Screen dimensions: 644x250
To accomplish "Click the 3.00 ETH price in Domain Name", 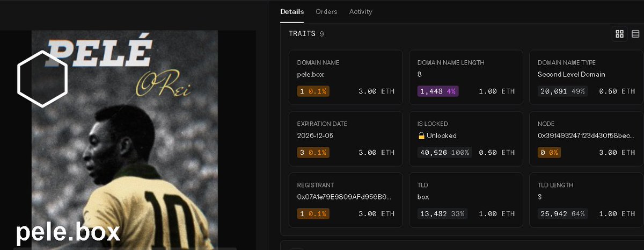I will [376, 91].
